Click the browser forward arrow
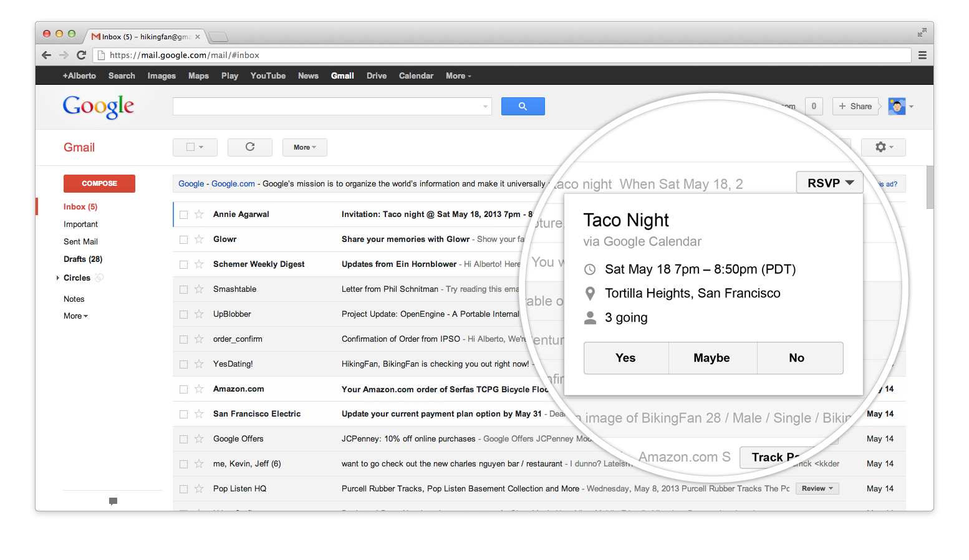Screen dimensions: 969x560 point(64,55)
